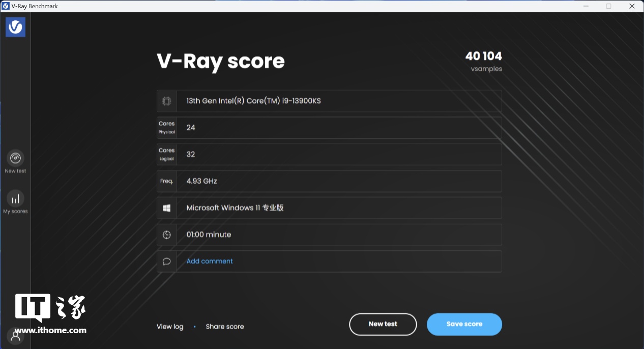Open My scores from the sidebar
Image resolution: width=644 pixels, height=349 pixels.
[x=16, y=199]
